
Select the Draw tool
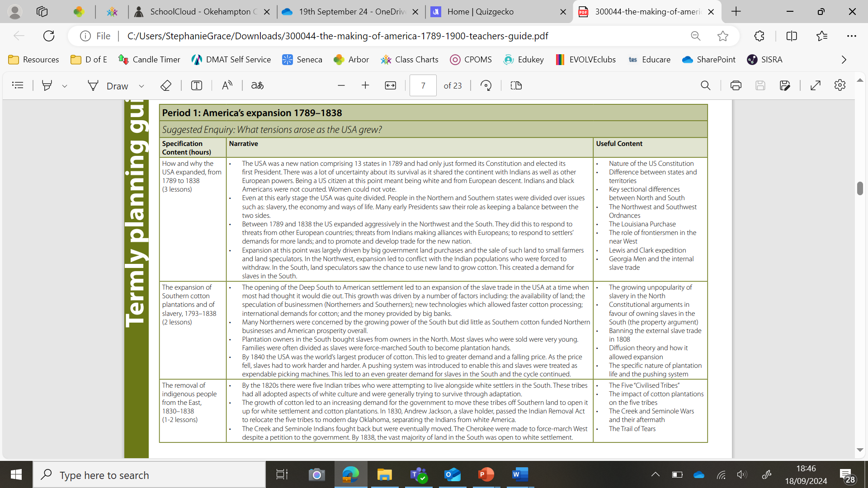(x=108, y=85)
